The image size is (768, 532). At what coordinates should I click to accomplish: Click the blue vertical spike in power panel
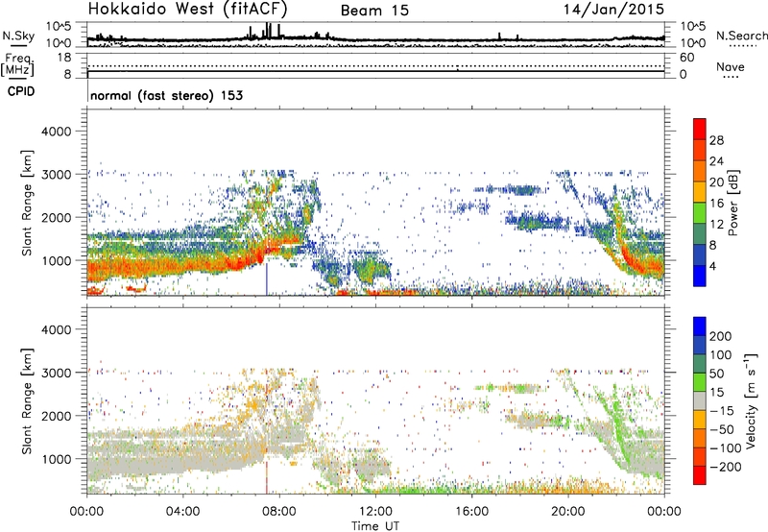pos(267,279)
